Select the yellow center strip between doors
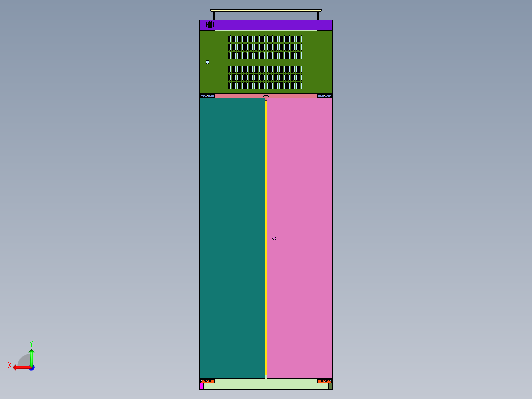The height and width of the screenshot is (399, 532). tap(266, 238)
